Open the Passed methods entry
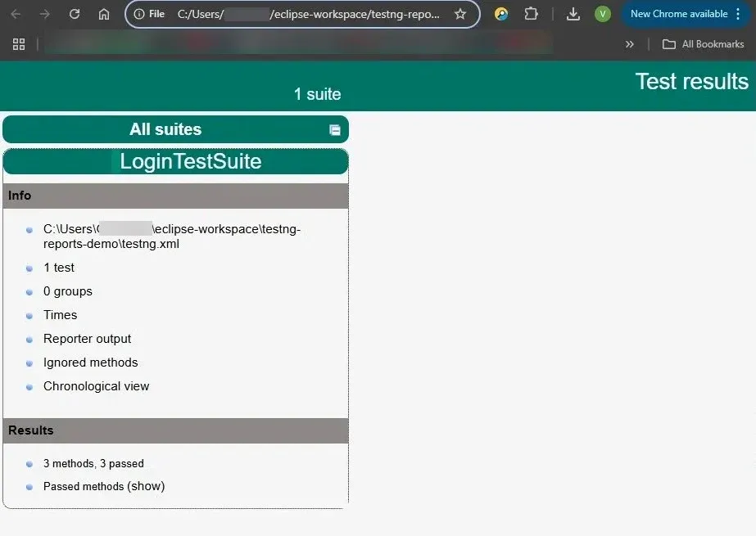 tap(84, 486)
